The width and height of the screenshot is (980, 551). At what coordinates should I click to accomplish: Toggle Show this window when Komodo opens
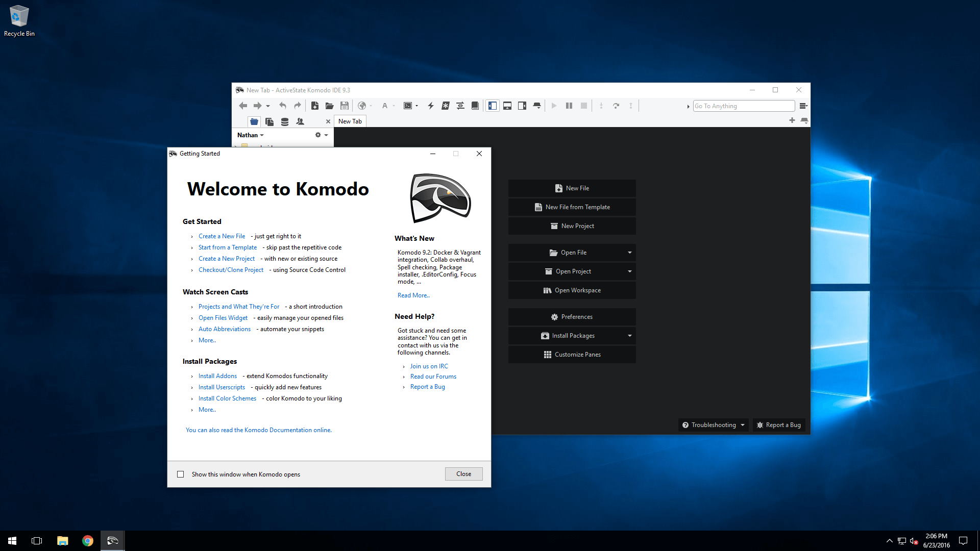[181, 474]
